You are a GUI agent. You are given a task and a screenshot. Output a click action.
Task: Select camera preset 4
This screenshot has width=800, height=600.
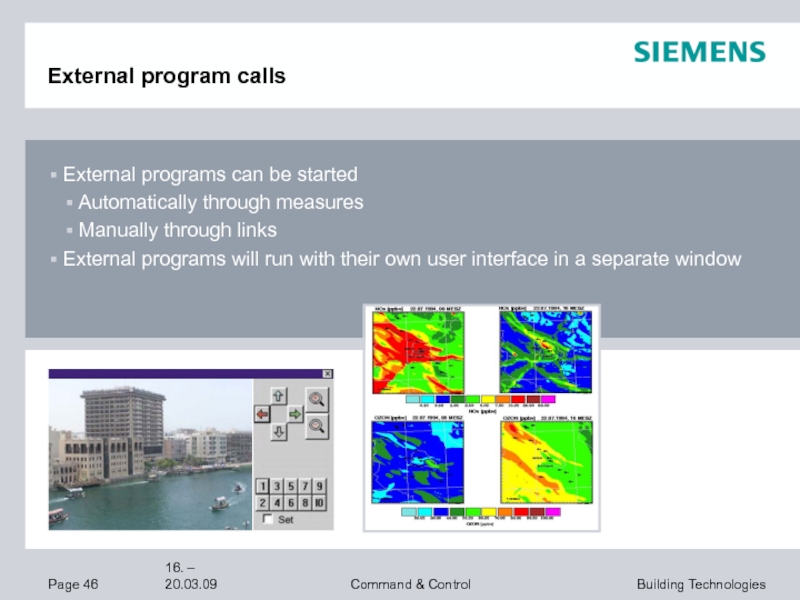point(277,503)
